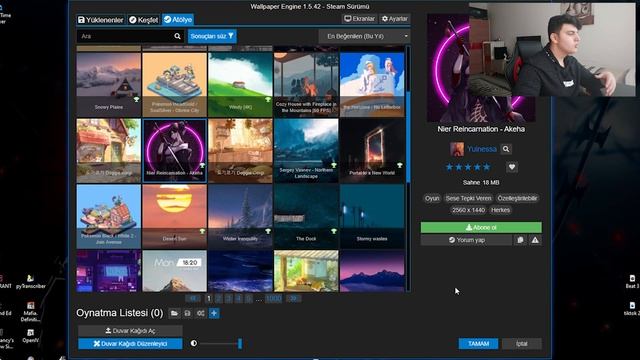Select the Mon 18:20 clock wallpaper
This screenshot has height=360, width=640.
coord(174,271)
